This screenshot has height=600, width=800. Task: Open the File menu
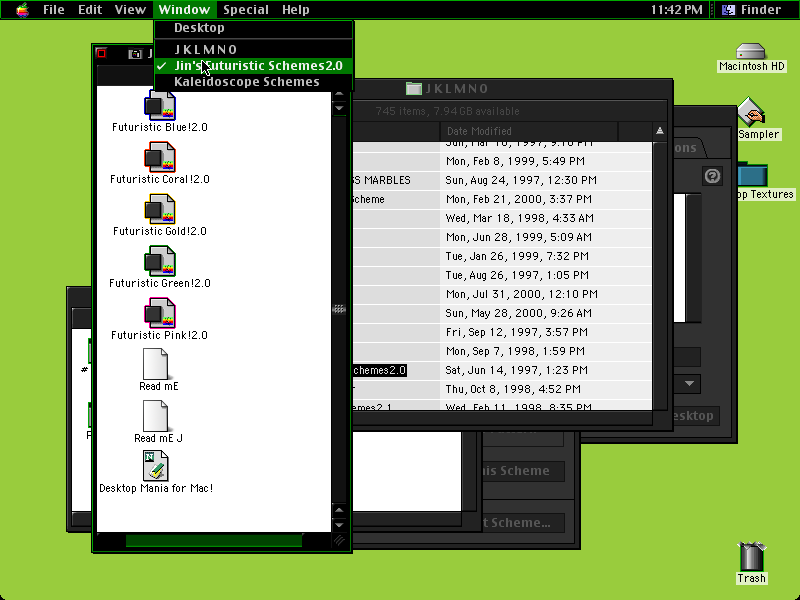pos(54,10)
